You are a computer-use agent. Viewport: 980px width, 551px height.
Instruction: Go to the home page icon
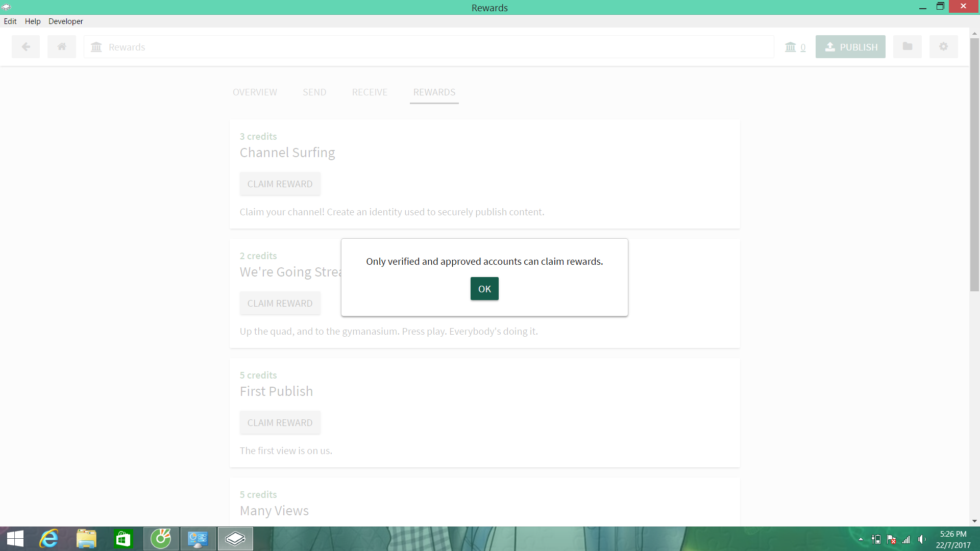pos(62,47)
